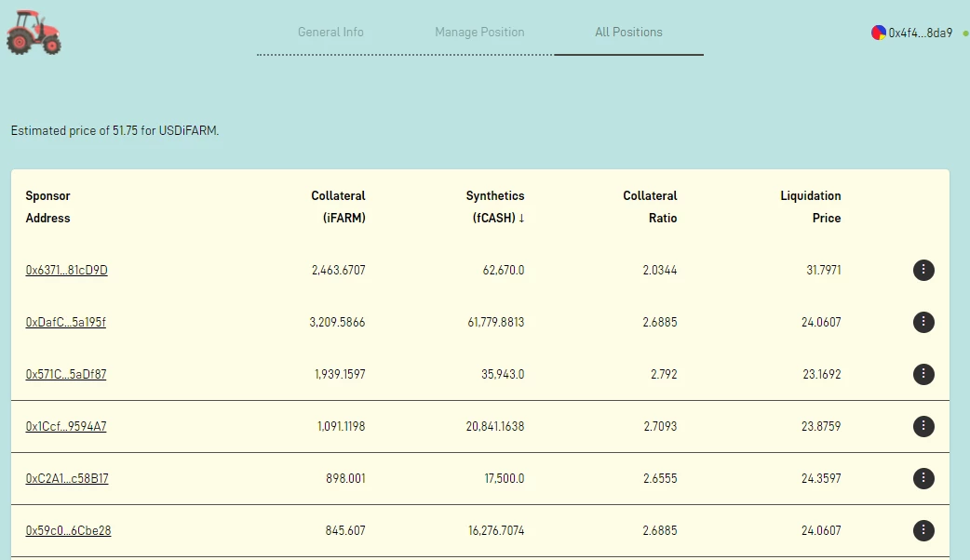This screenshot has height=560, width=970.
Task: Click the estimated price 51.75 text
Action: coord(115,130)
